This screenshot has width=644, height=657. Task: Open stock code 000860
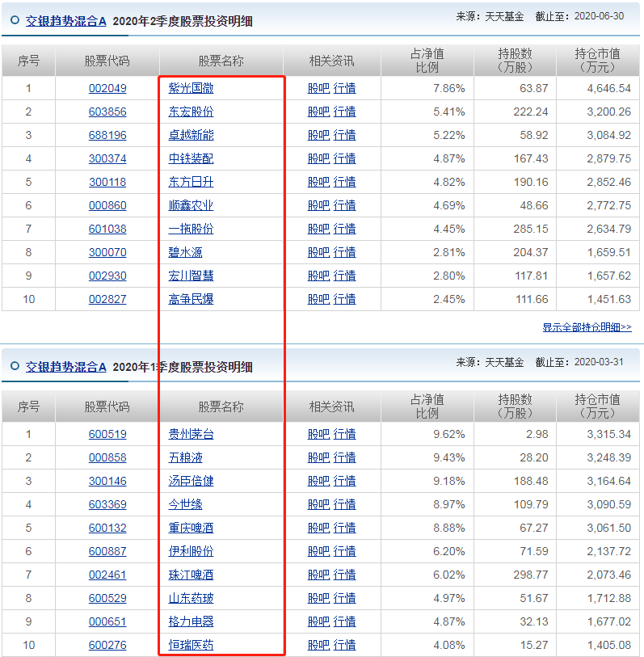point(107,206)
